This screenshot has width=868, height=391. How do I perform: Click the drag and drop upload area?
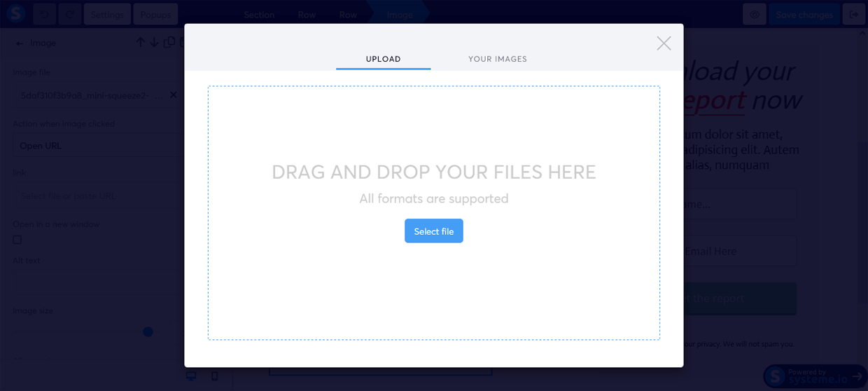point(433,294)
